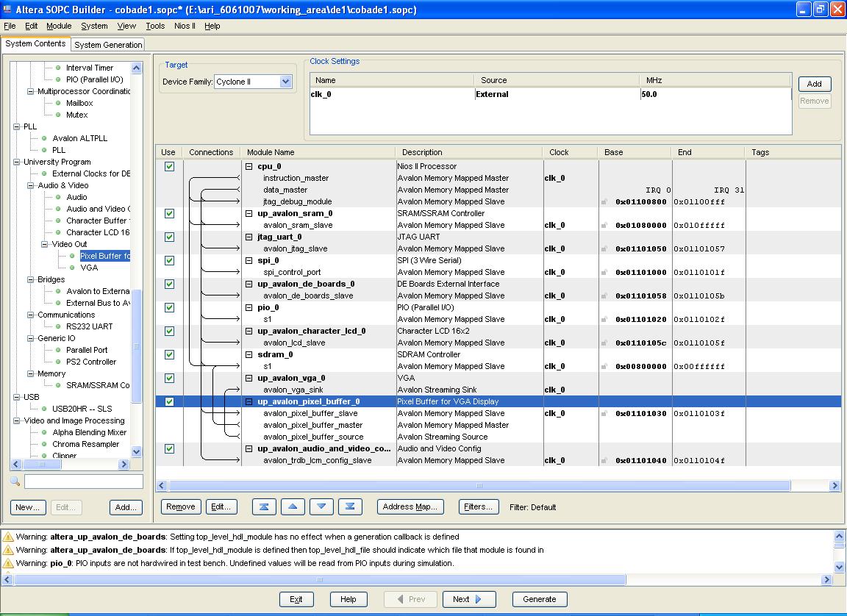Collapse the USB tree node
Screen dimensions: 847x616
coord(16,397)
